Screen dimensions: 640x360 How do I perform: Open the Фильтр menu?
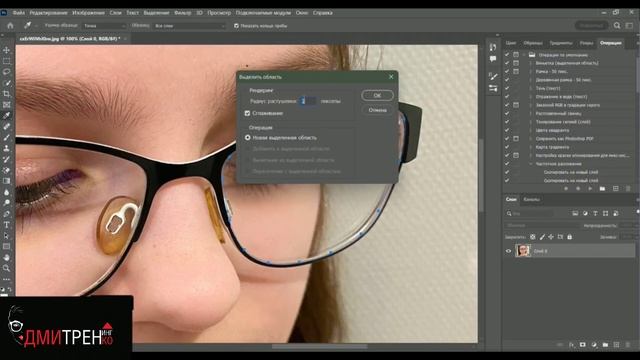tap(182, 13)
